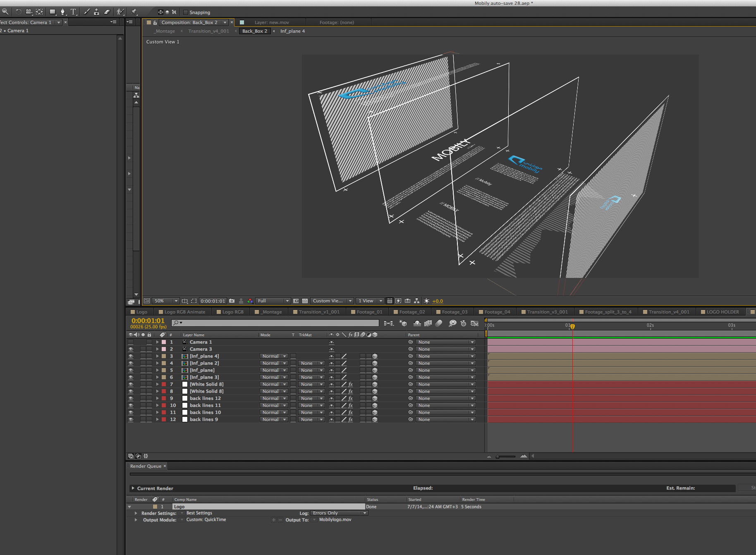Expand the Current Render section
Screen dimensions: 756x555
(x=133, y=488)
